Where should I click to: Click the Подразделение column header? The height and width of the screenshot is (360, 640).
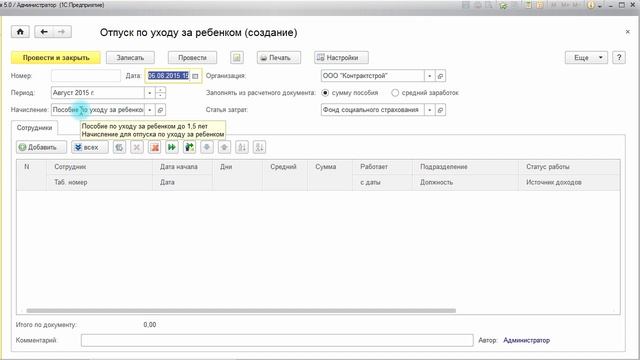tap(466, 167)
